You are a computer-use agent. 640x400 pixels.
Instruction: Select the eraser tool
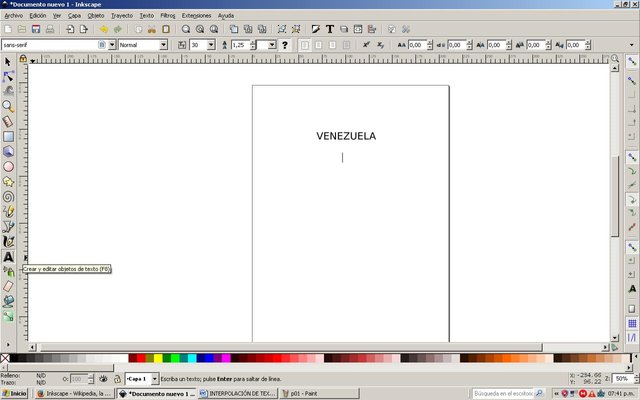8,287
